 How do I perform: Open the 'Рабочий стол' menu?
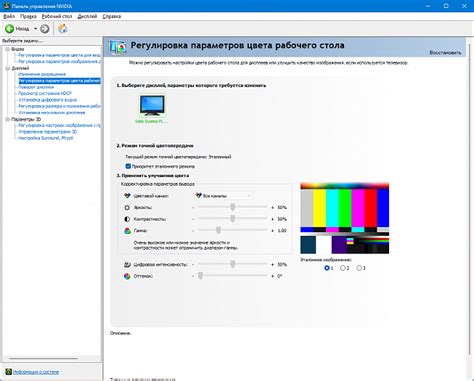point(57,16)
